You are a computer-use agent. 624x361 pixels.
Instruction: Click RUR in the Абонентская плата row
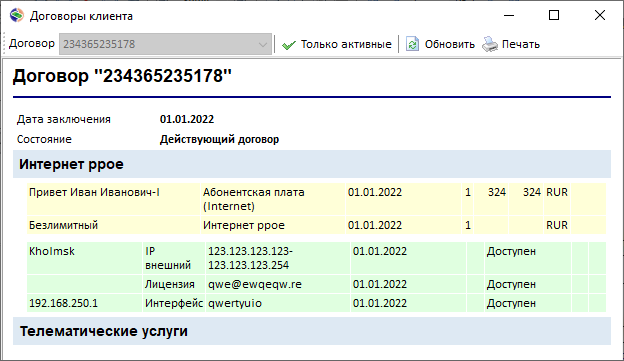coord(557,192)
